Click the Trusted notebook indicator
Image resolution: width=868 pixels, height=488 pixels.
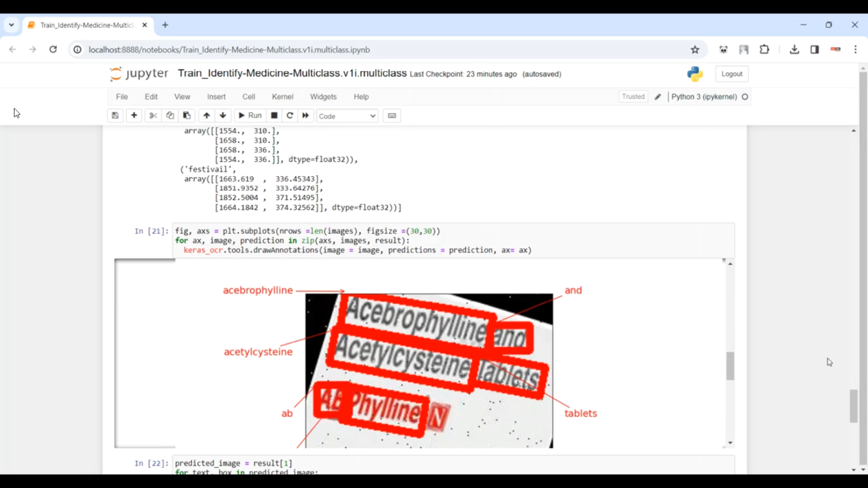[x=632, y=97]
